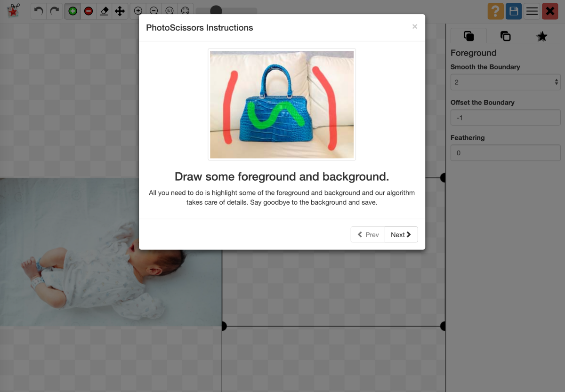
Task: Open help with the question mark button
Action: [495, 11]
